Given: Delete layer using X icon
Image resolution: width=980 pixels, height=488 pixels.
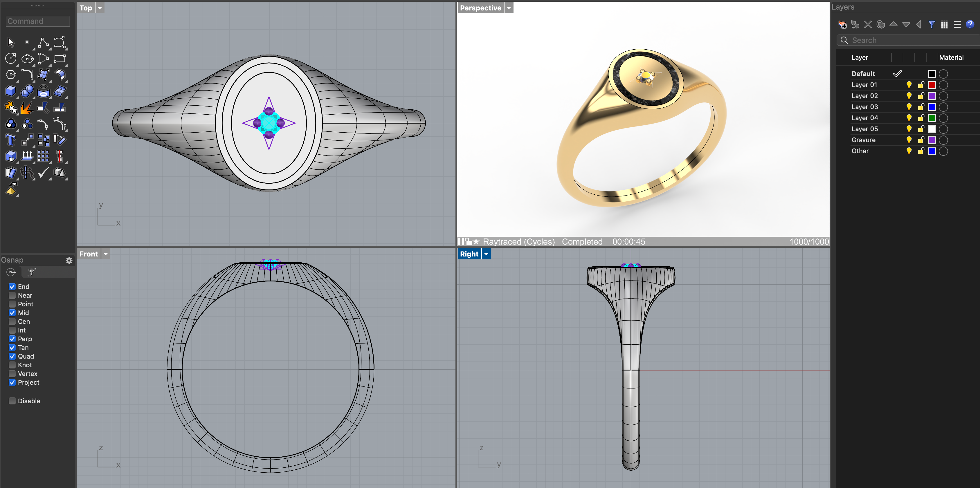Looking at the screenshot, I should 868,25.
